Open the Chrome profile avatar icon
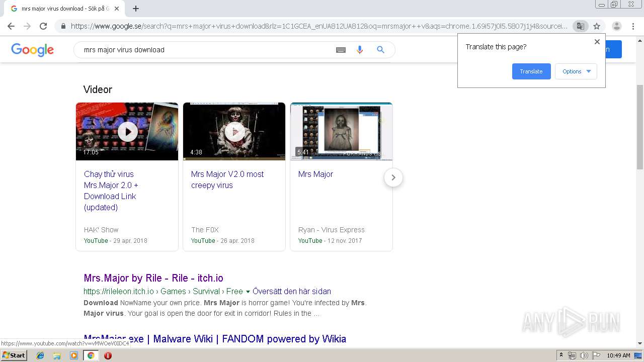Viewport: 644px width, 362px height. (617, 26)
